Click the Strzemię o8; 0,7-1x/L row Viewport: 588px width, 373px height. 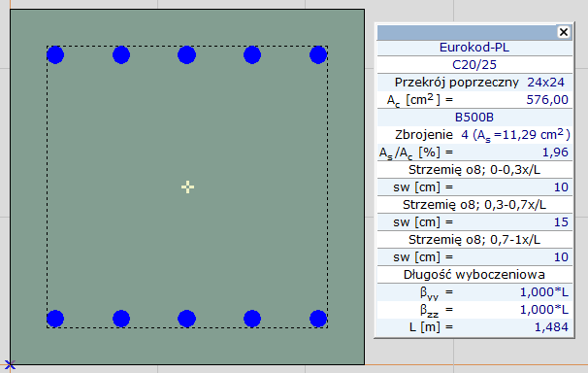474,240
